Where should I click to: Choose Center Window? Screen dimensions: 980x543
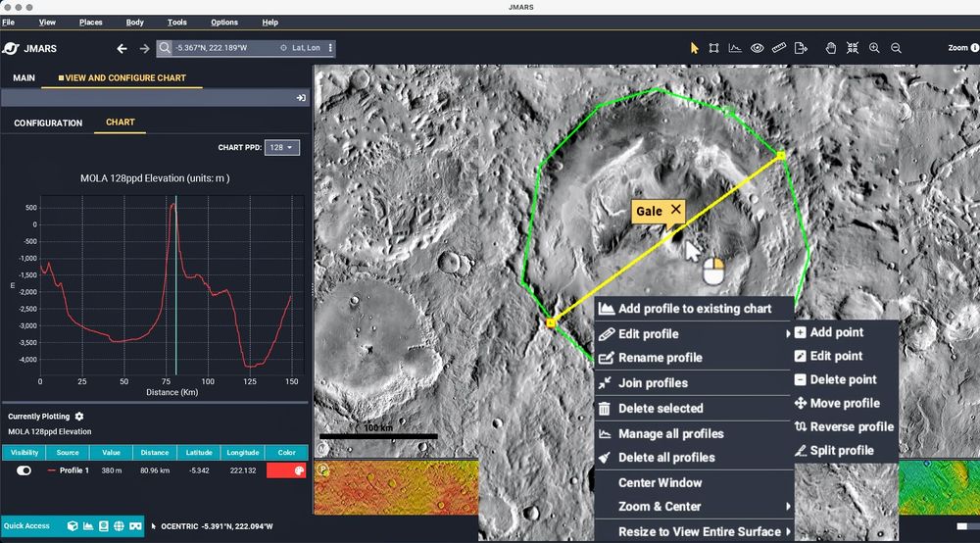[694, 483]
